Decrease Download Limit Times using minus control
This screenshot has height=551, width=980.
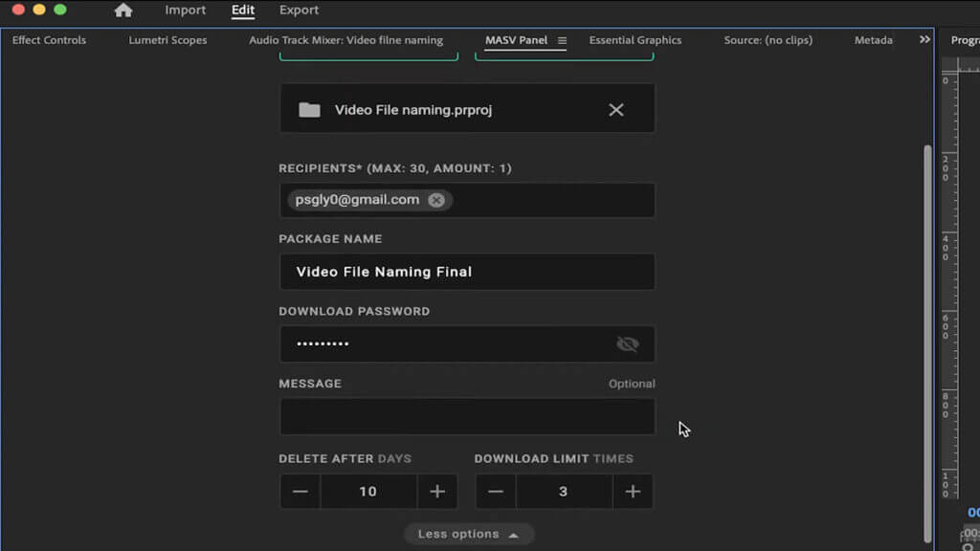point(496,491)
